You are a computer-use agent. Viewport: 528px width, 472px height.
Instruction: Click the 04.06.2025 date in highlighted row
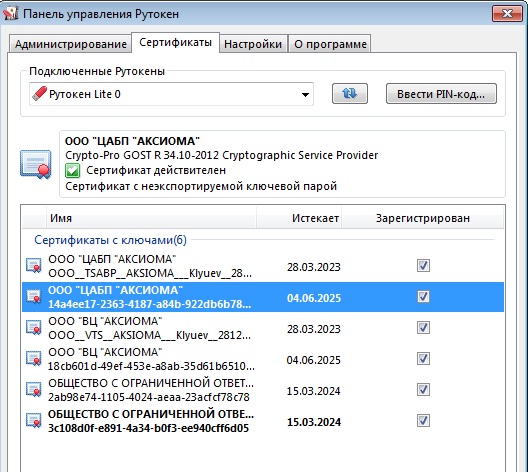314,298
